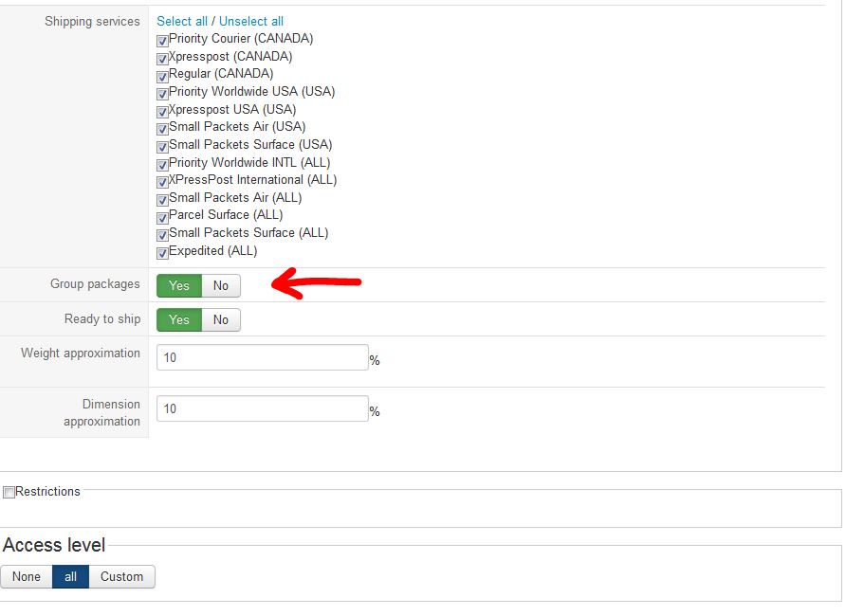Set Group packages to Yes

(179, 285)
